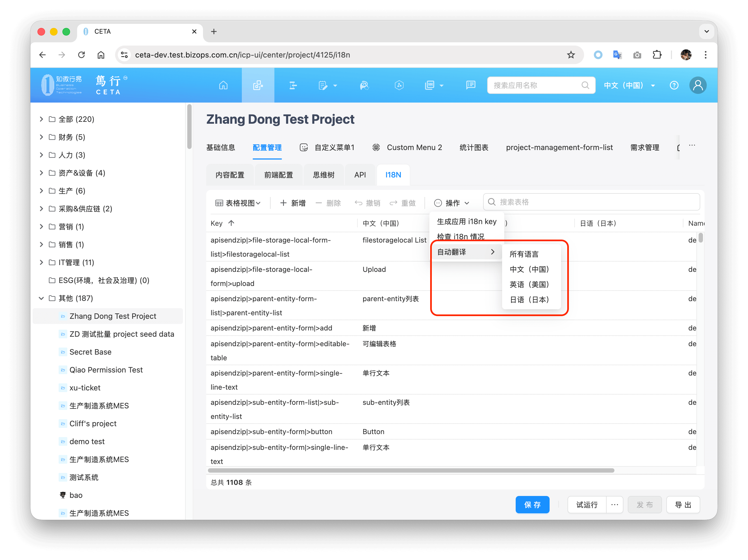
Task: Open the user avatar profile icon
Action: point(698,85)
